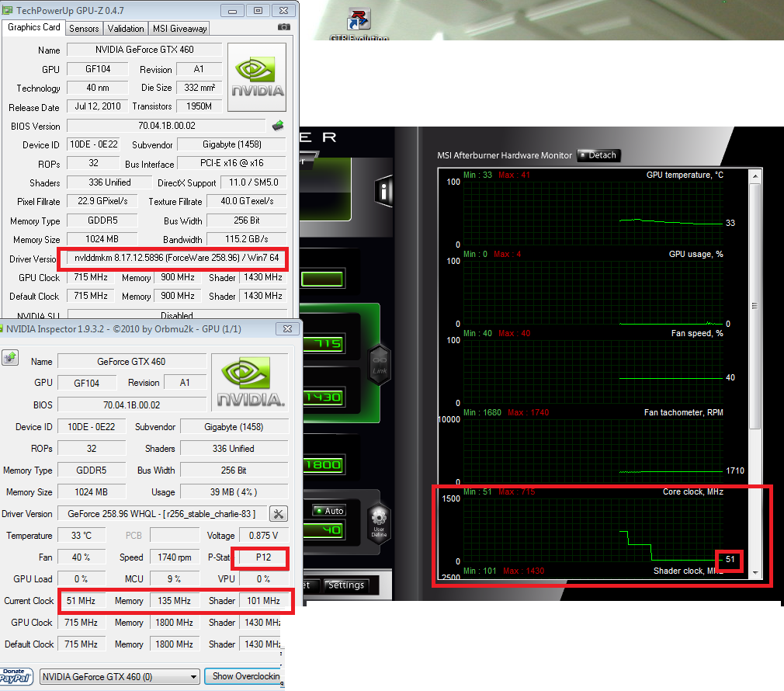Screen dimensions: 784x691
Task: Click the NVIDIA logo in GPU-Z window
Action: 257,77
